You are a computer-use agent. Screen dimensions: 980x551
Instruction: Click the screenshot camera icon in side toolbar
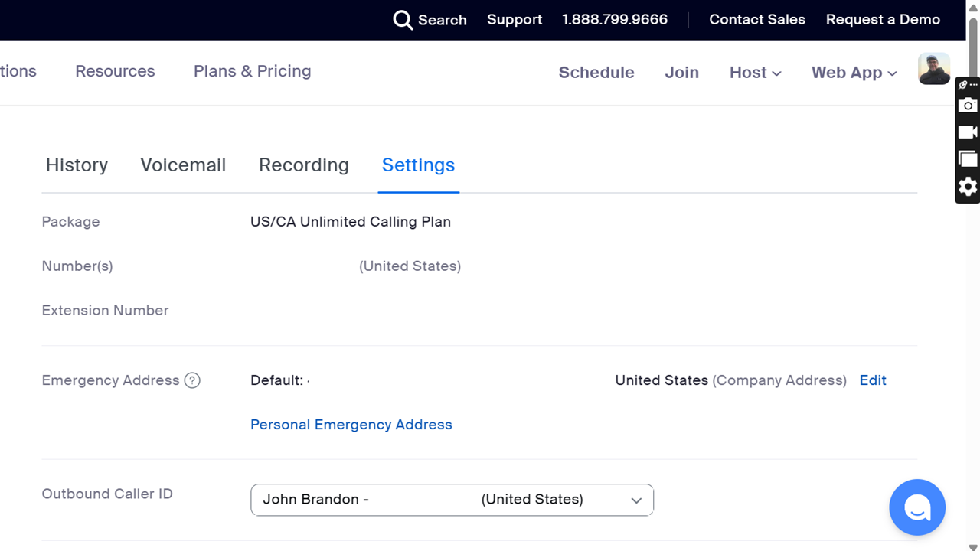click(968, 106)
